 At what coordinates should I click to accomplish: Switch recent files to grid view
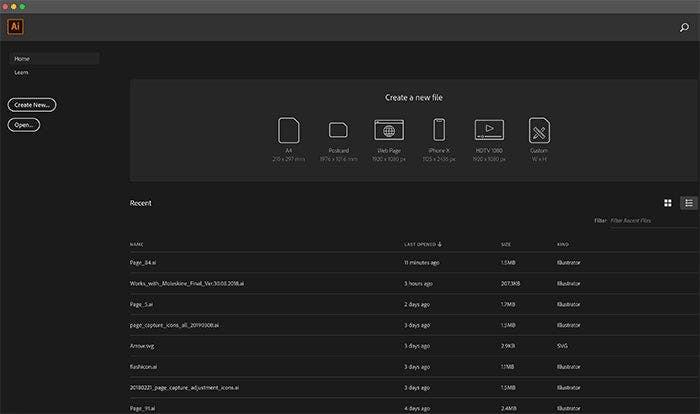click(x=668, y=203)
